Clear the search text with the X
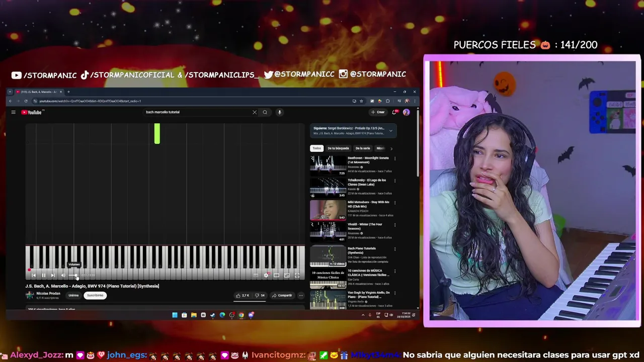Image resolution: width=644 pixels, height=362 pixels. click(255, 112)
